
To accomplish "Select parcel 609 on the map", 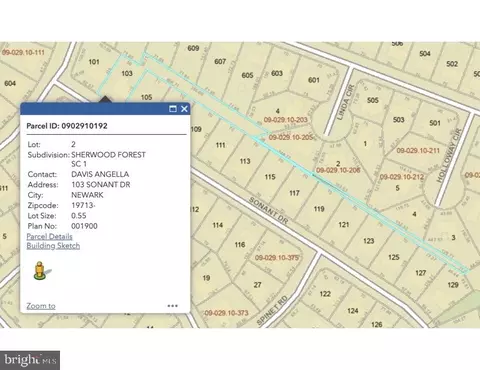I will click(193, 48).
